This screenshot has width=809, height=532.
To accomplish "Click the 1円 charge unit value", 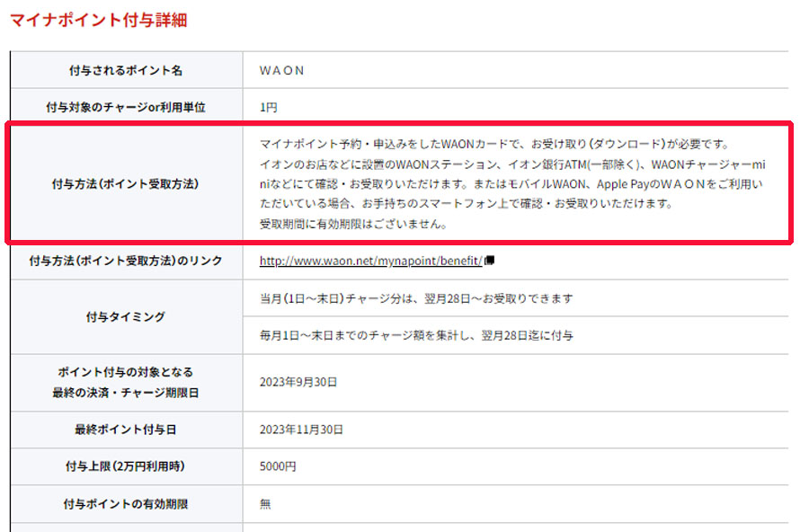I will pos(268,107).
